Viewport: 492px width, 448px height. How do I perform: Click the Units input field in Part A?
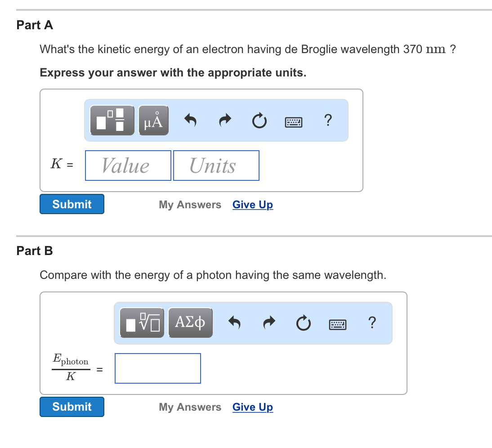click(x=216, y=165)
